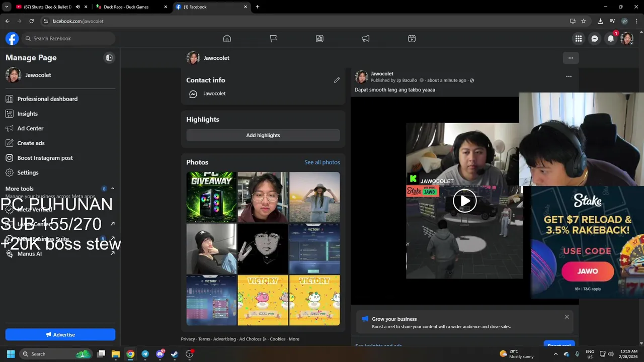Collapse the Manage Page sidebar panel

[x=109, y=58]
